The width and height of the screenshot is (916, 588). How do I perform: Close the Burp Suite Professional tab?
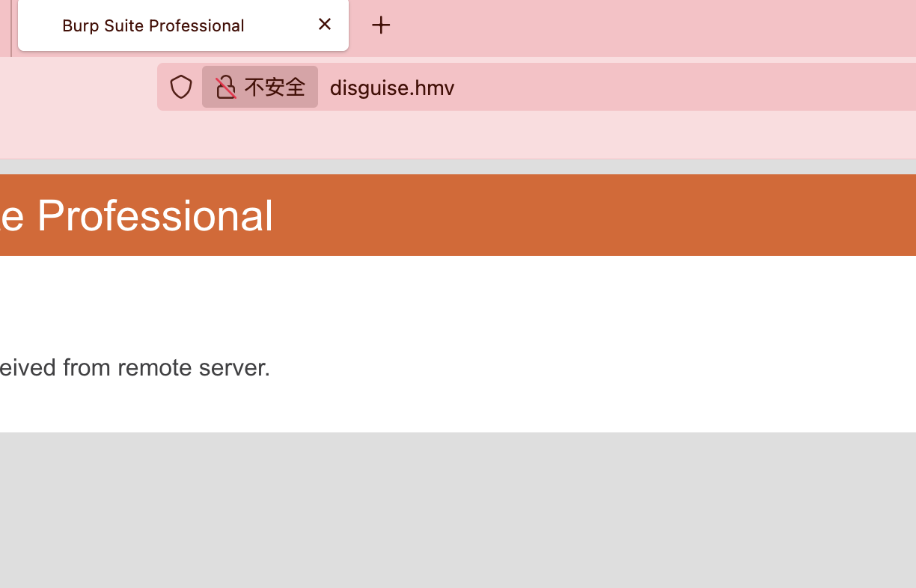(325, 24)
